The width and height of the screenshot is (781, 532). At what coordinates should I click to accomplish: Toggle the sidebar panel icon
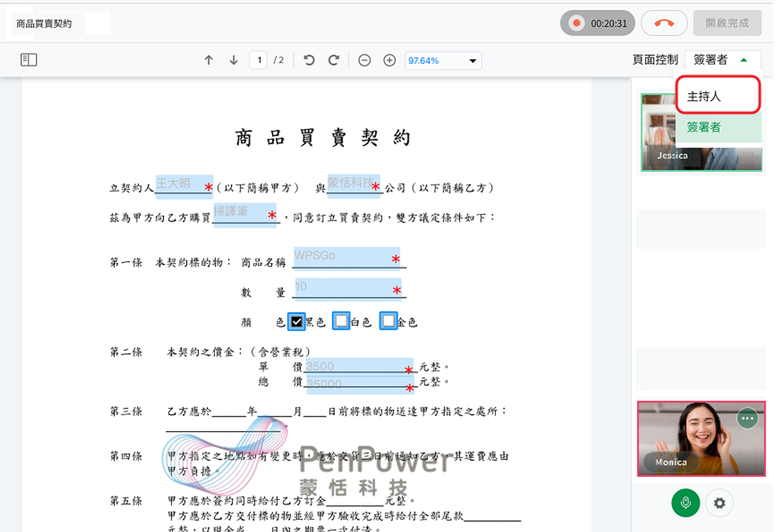tap(29, 60)
